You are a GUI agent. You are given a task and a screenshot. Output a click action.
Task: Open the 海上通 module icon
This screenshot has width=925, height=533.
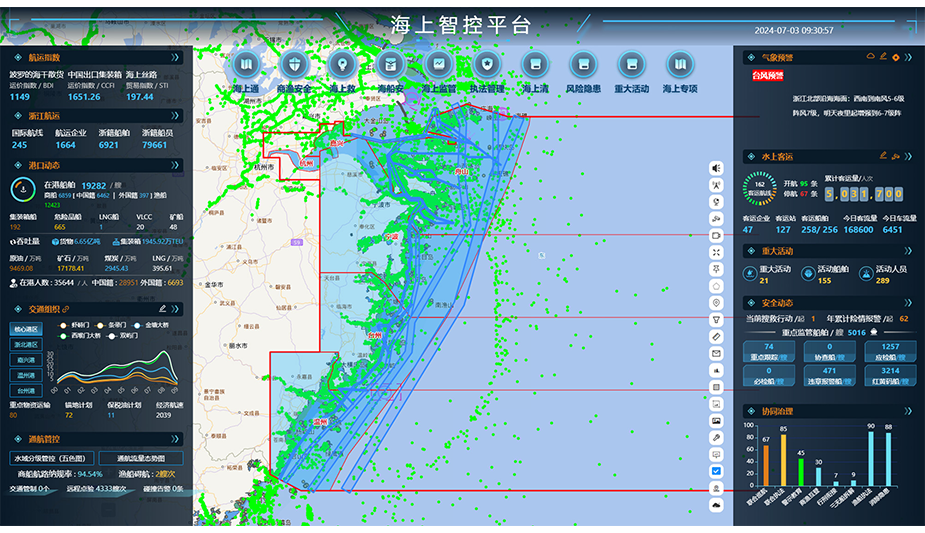click(247, 65)
